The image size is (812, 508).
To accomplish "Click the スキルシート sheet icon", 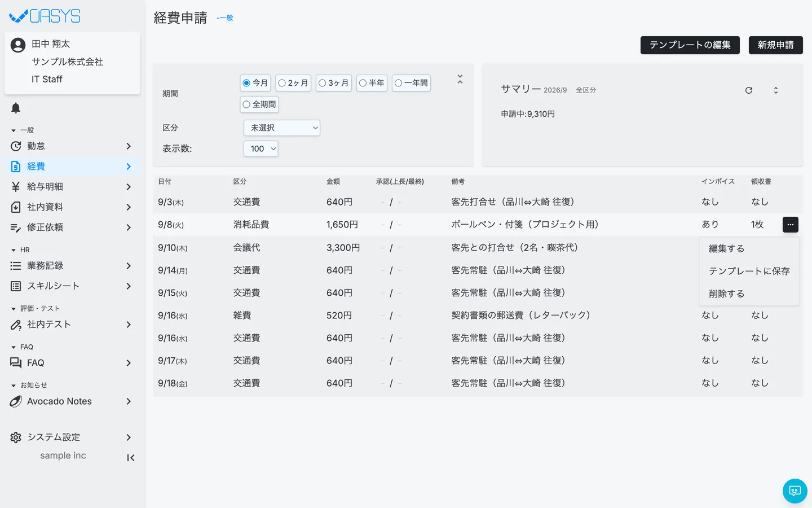I will [x=16, y=286].
